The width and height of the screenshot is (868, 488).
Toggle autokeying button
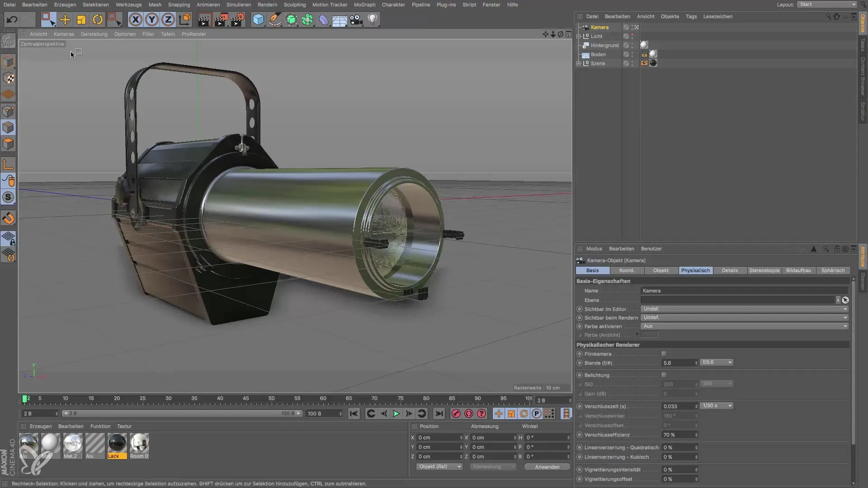pyautogui.click(x=469, y=413)
